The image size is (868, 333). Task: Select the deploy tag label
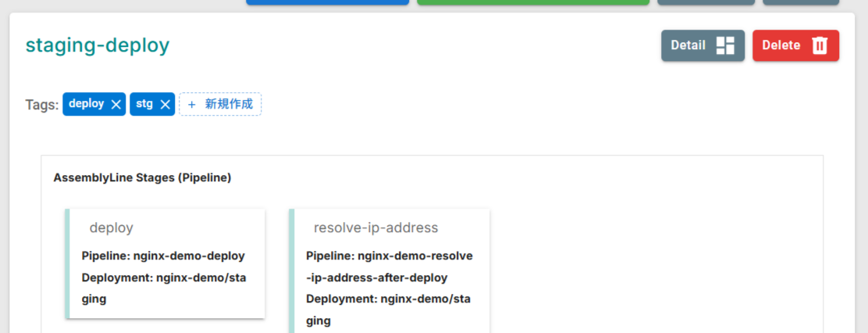(86, 104)
